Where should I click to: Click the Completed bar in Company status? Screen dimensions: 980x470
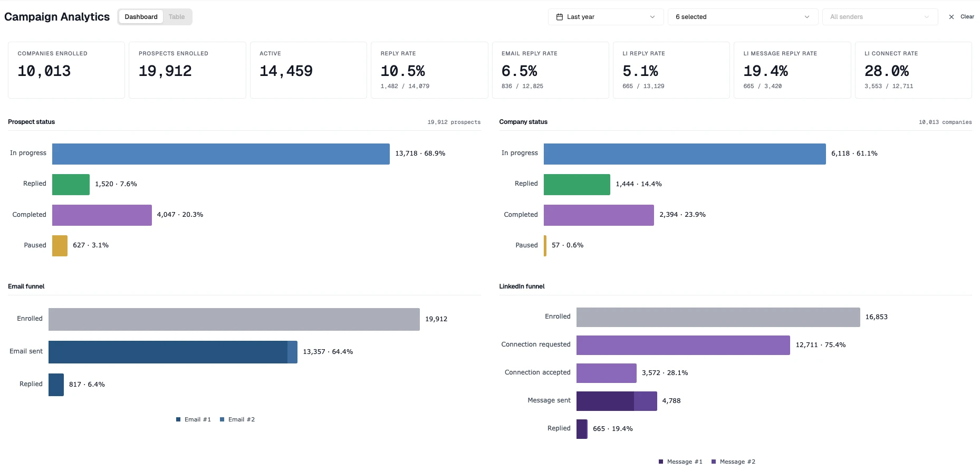pos(599,215)
